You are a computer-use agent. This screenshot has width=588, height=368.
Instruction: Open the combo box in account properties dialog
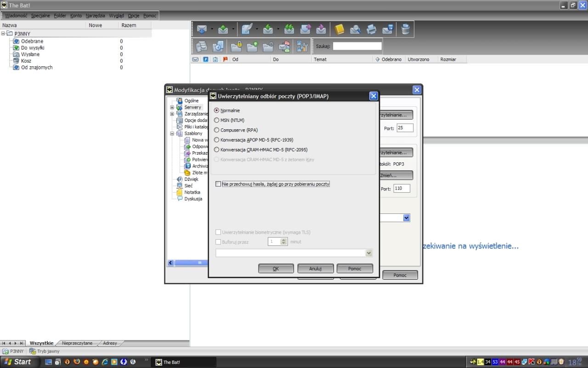tap(406, 218)
